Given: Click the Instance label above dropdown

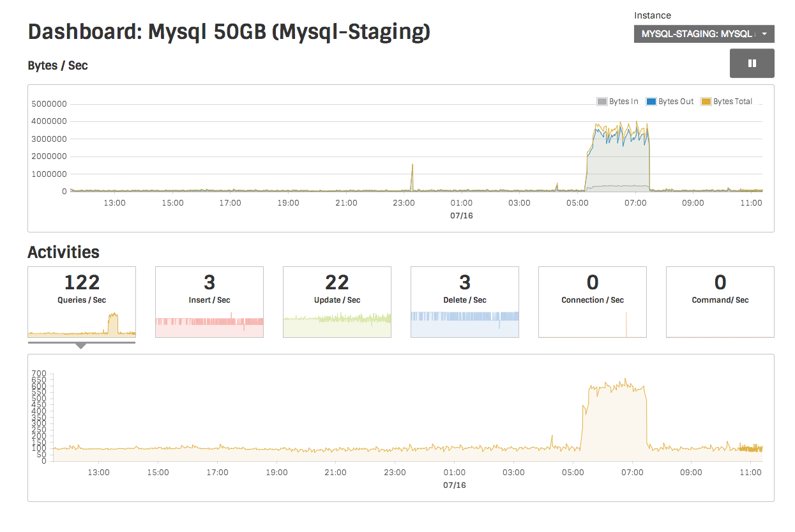Looking at the screenshot, I should point(653,15).
